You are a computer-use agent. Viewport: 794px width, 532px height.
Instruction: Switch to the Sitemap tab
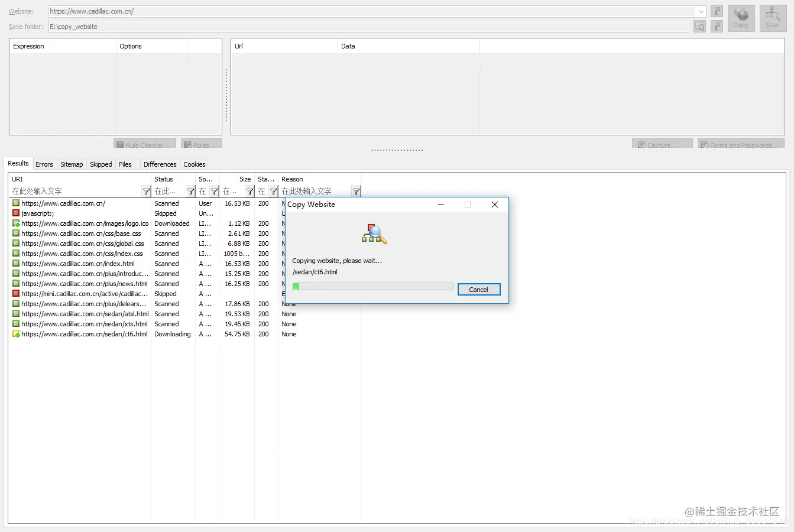click(x=72, y=164)
